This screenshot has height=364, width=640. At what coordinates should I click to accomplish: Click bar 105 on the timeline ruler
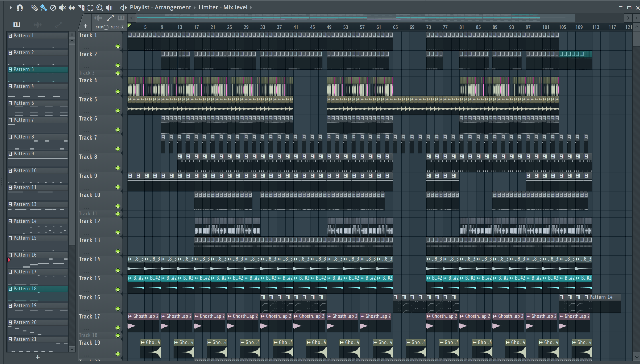click(x=562, y=27)
